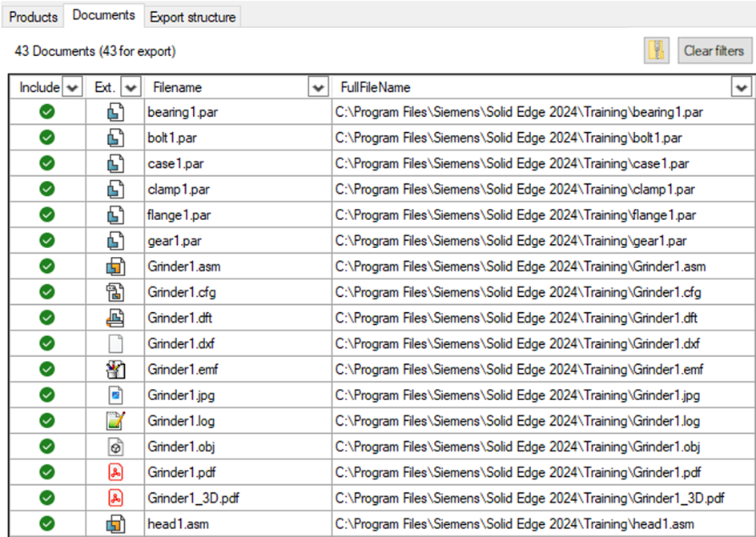Toggle include checkmark for head1.asm
Viewport: 756px width, 537px height.
pyautogui.click(x=47, y=523)
